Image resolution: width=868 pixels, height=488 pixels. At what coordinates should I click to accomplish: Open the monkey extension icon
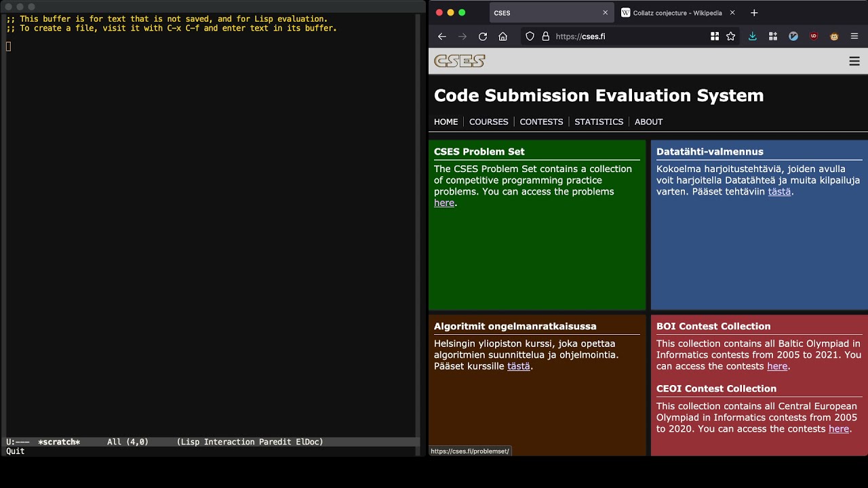[x=834, y=37]
